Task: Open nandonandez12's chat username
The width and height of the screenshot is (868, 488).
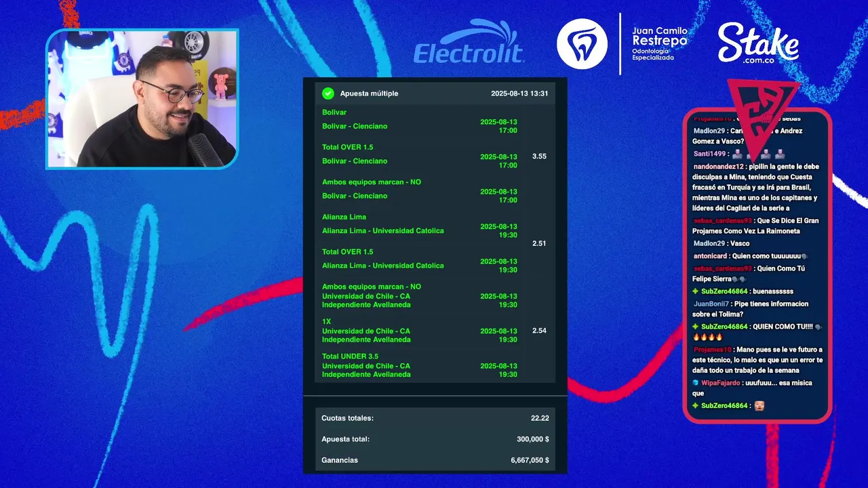Action: click(x=719, y=167)
